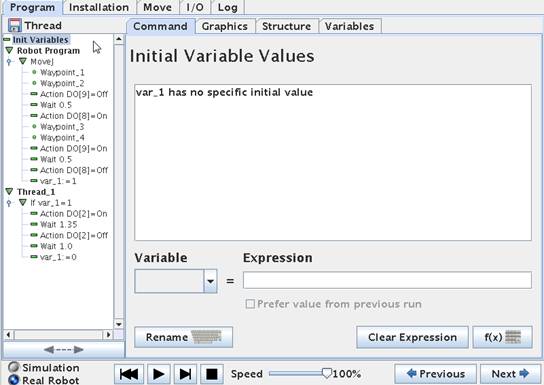544x385 pixels.
Task: Start the program with the play button
Action: [159, 374]
